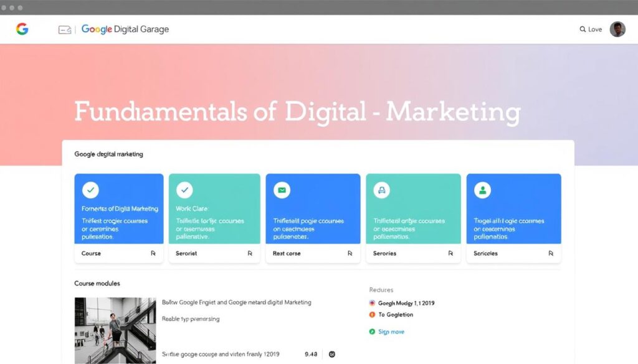This screenshot has height=364, width=638.
Task: Click the Love search label
Action: click(595, 29)
